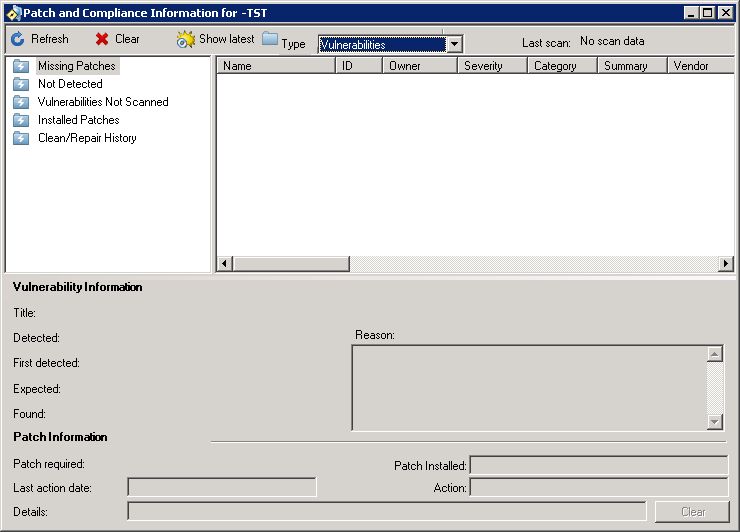The width and height of the screenshot is (740, 532).
Task: Click the Type folder icon
Action: tap(270, 40)
